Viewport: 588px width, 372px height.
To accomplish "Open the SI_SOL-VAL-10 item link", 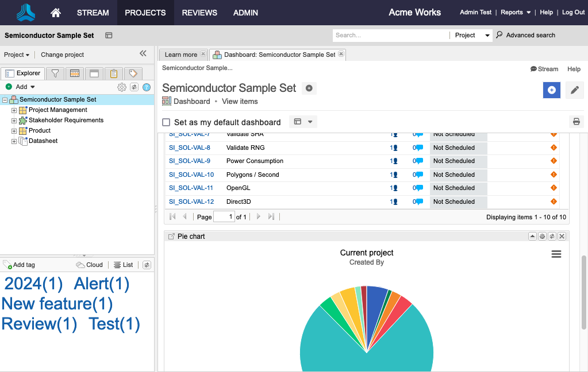I will (191, 175).
